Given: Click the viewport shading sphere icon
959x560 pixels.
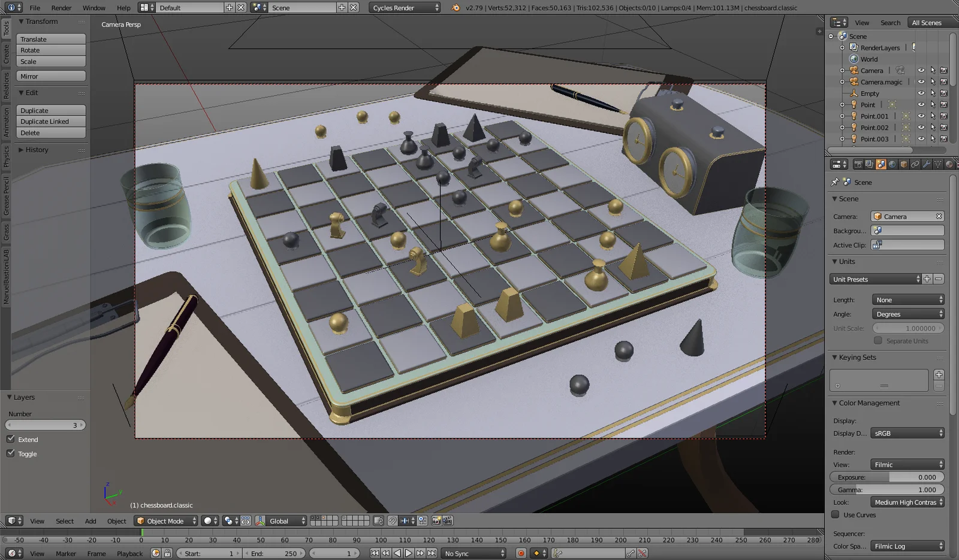Looking at the screenshot, I should [x=207, y=520].
